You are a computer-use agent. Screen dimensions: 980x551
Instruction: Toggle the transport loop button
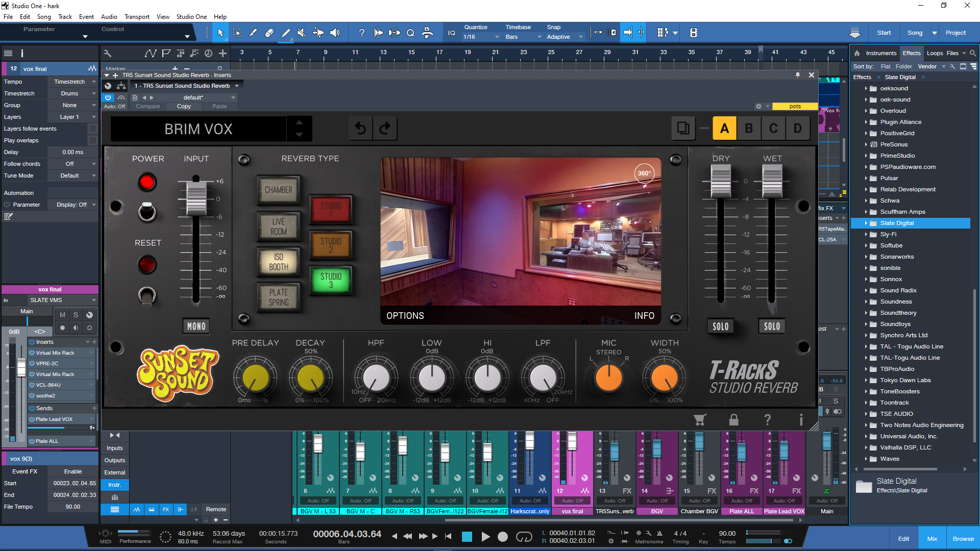(524, 537)
